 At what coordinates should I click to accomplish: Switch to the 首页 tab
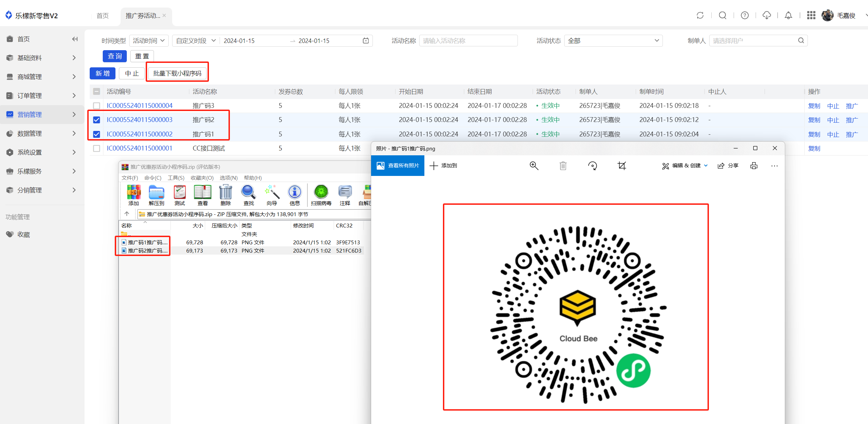tap(102, 16)
